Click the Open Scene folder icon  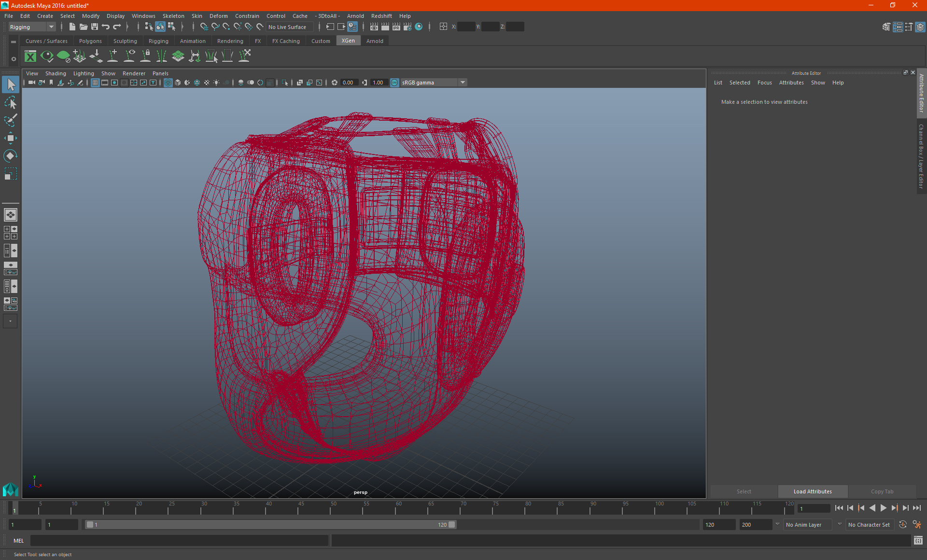84,27
